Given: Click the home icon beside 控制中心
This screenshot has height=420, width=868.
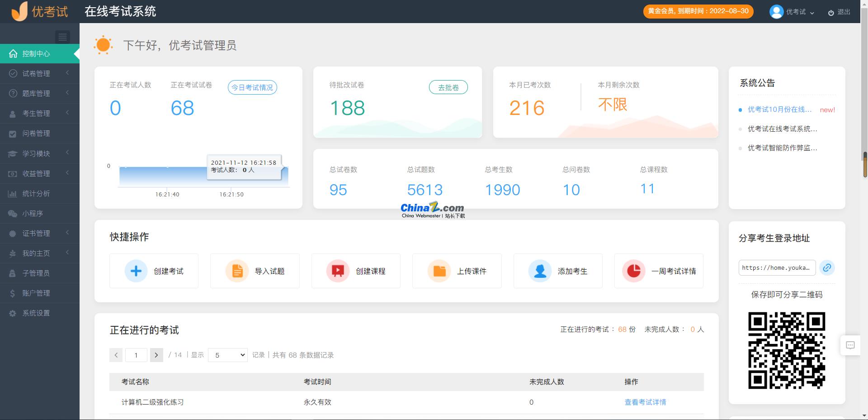Looking at the screenshot, I should 13,53.
